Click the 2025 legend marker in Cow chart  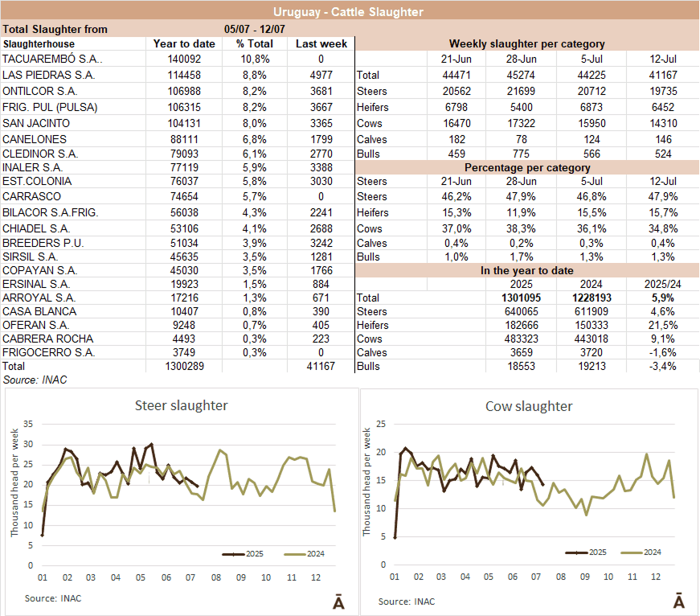pos(575,552)
